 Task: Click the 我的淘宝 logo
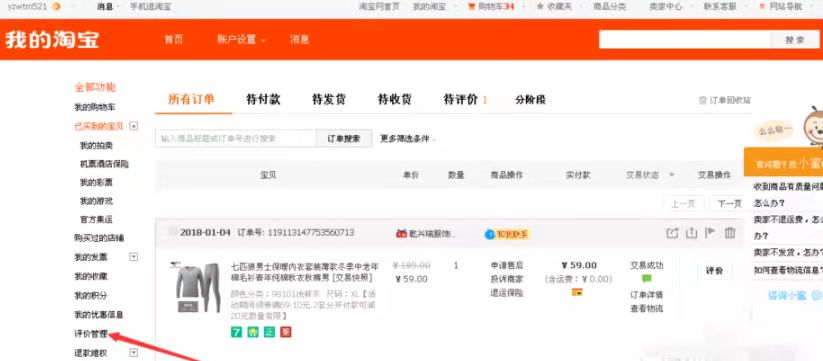click(x=52, y=39)
